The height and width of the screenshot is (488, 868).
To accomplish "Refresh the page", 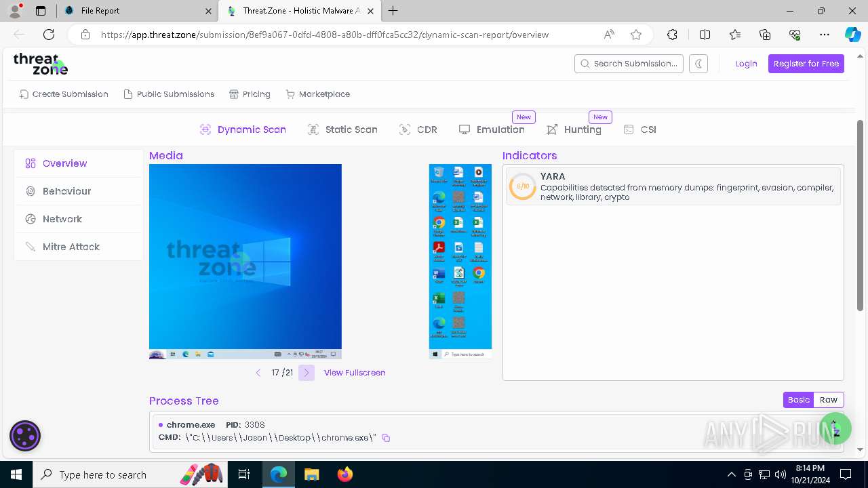I will tap(49, 35).
